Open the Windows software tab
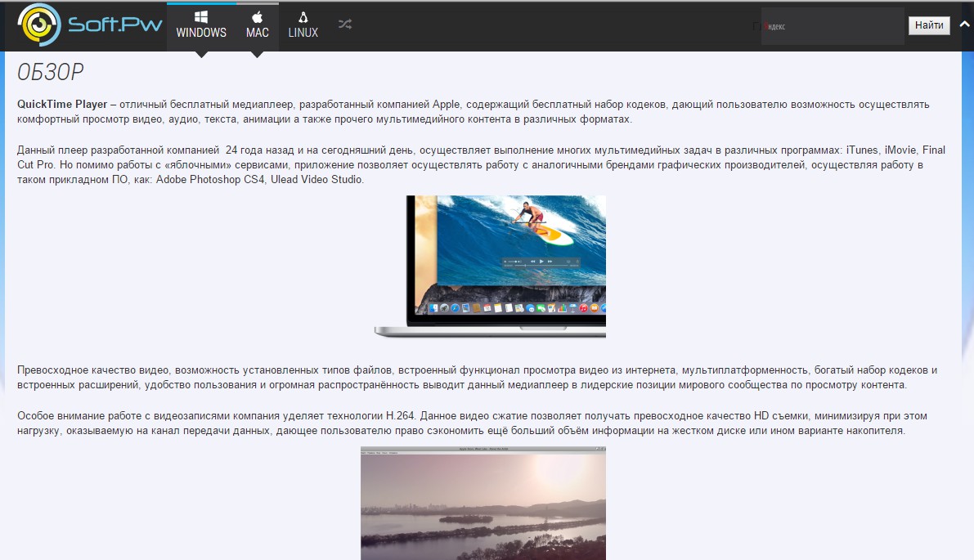This screenshot has width=974, height=560. coord(201,25)
